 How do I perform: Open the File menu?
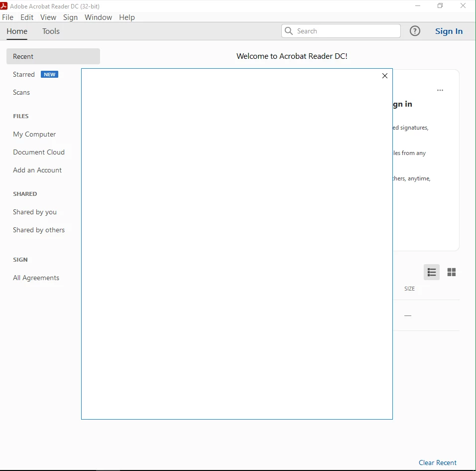tap(7, 17)
